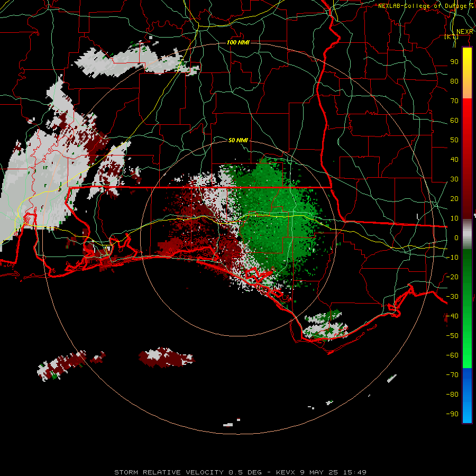Pick the yellow segment of the color bar
The height and width of the screenshot is (476, 476).
click(x=467, y=73)
